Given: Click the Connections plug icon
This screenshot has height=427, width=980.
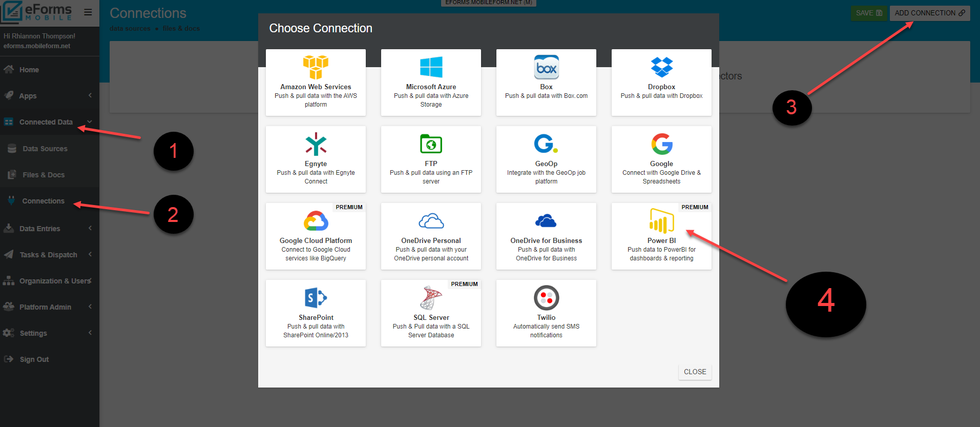Looking at the screenshot, I should click(11, 200).
